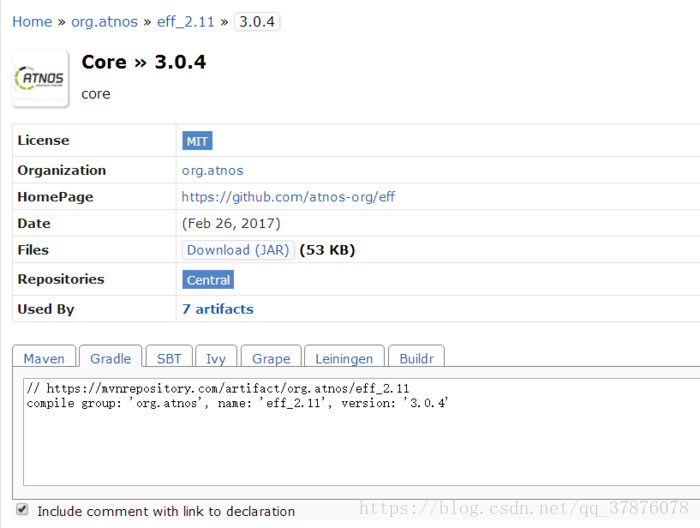
Task: Click the MIT license badge
Action: point(197,141)
